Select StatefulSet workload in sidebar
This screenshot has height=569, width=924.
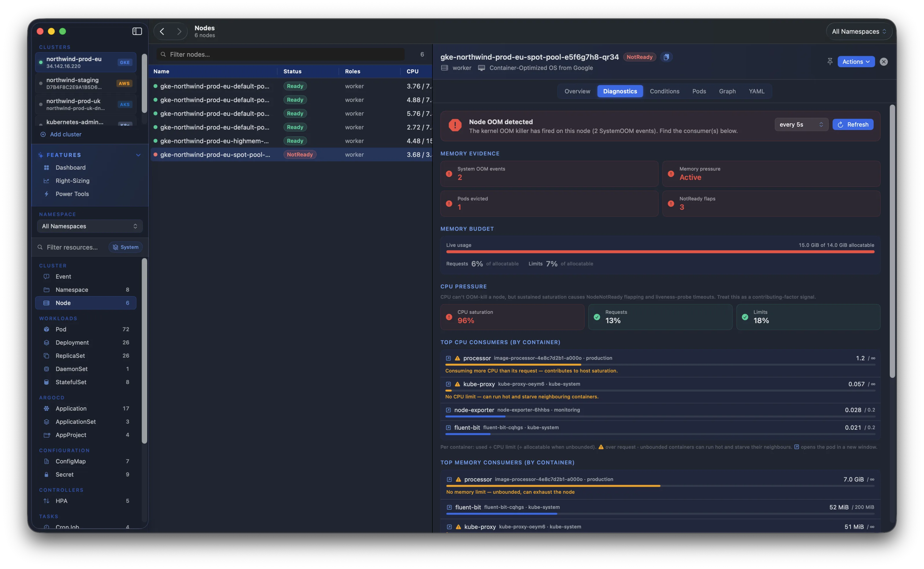click(x=86, y=382)
